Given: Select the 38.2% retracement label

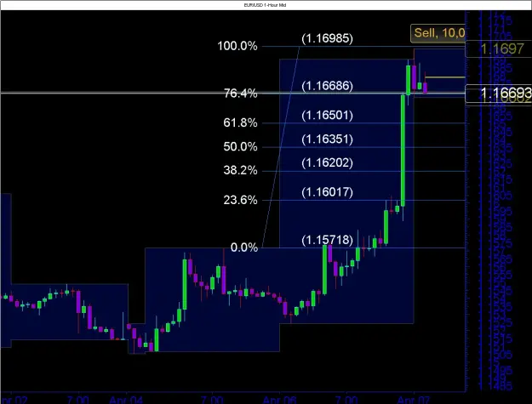Looking at the screenshot, I should click(240, 170).
